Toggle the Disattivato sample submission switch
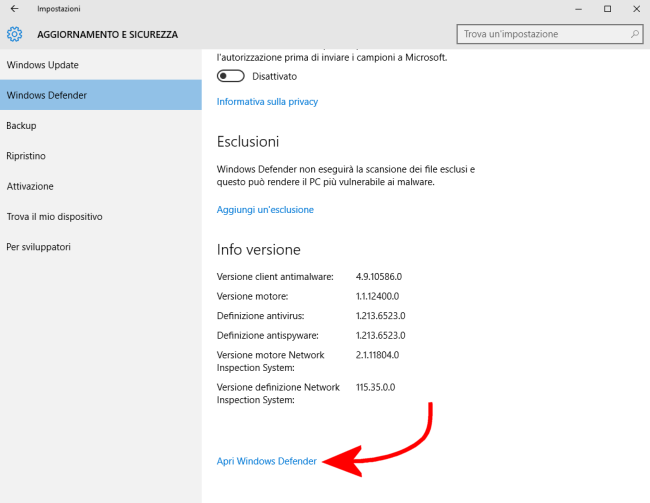The width and height of the screenshot is (650, 503). pyautogui.click(x=230, y=76)
